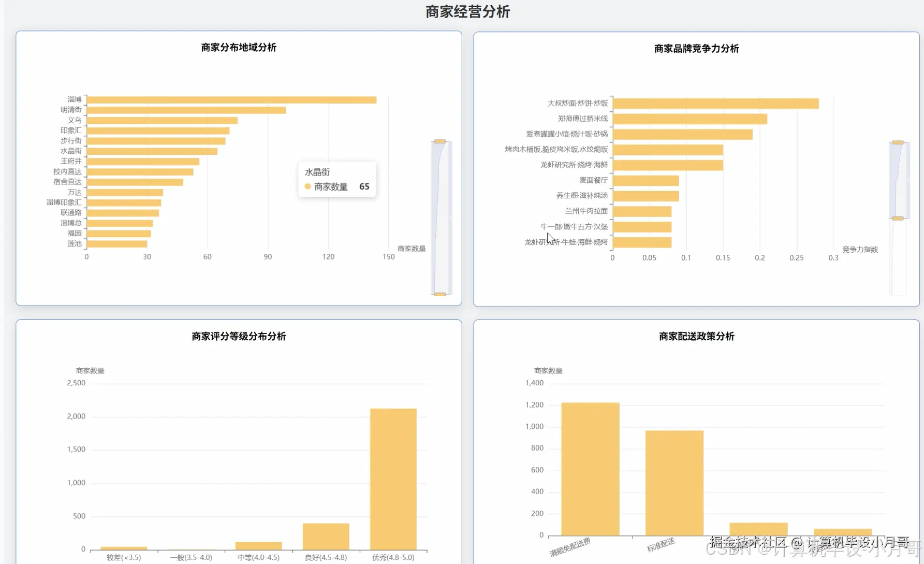Click the 福园 bar in the region chart
This screenshot has height=564, width=924.
tap(119, 234)
